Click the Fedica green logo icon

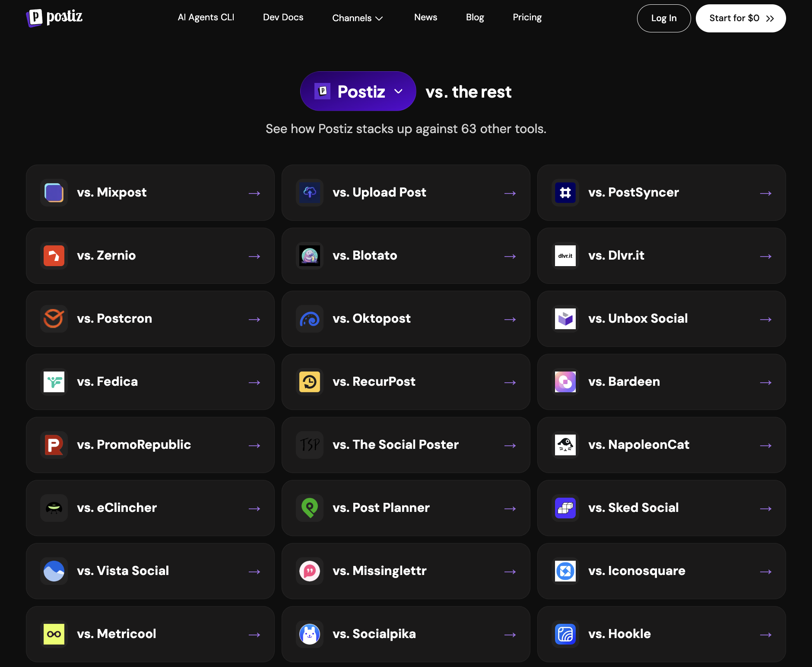[x=54, y=382]
